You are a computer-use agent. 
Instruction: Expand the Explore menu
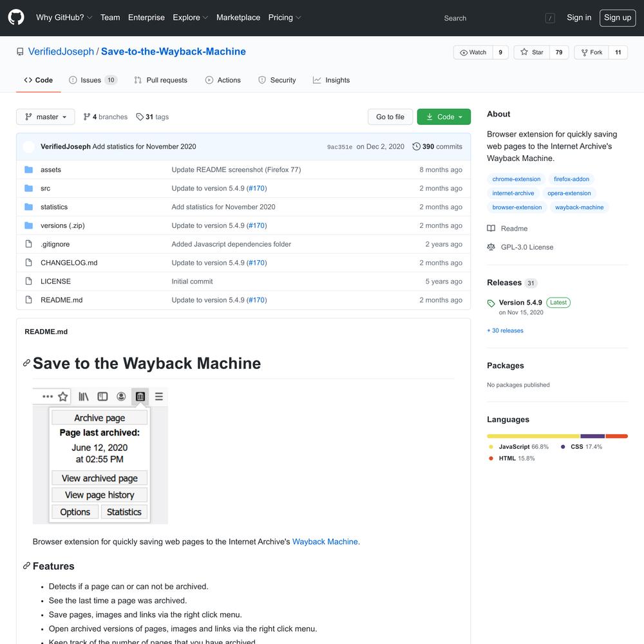(190, 17)
